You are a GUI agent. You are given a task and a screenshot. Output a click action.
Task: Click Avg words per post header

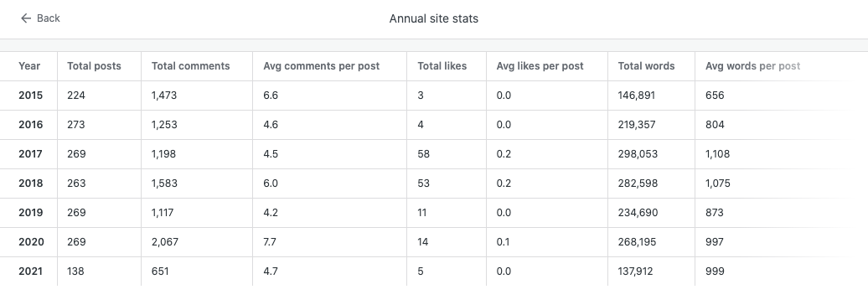tap(753, 66)
